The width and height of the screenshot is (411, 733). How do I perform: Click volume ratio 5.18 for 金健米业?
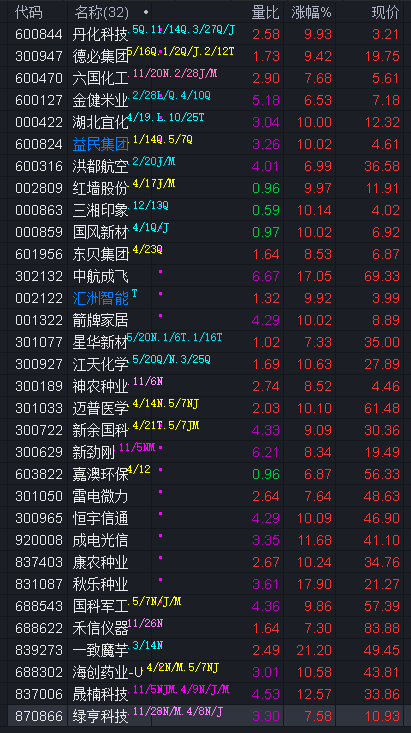266,100
